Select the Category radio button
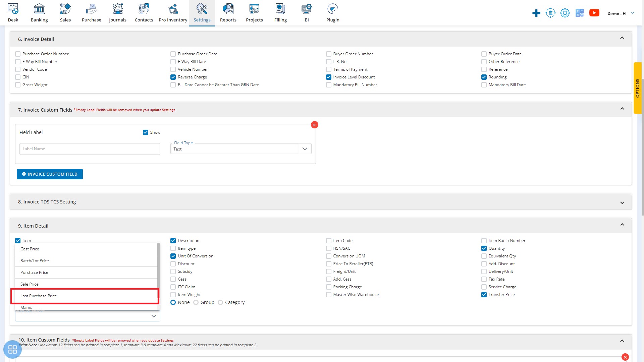 [220, 302]
